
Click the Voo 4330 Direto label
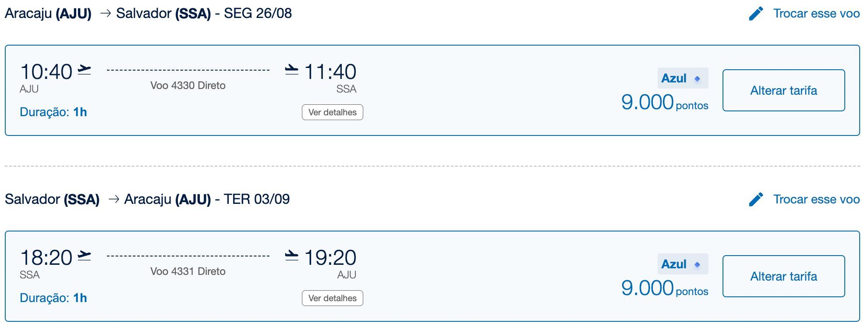point(188,85)
